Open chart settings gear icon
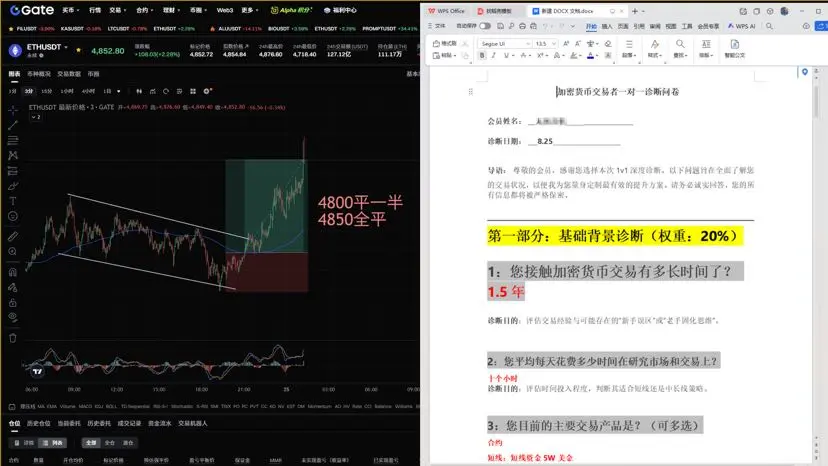828x466 pixels. point(207,91)
